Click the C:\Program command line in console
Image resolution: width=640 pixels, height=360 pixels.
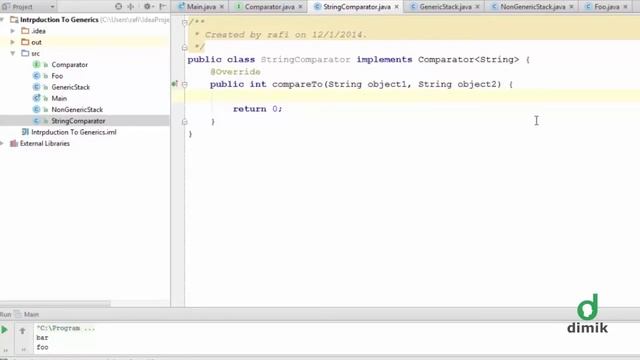pos(66,328)
